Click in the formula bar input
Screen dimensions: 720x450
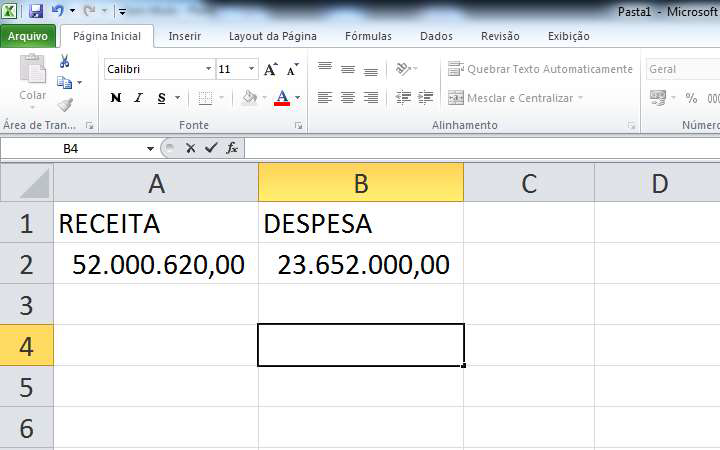(x=482, y=148)
